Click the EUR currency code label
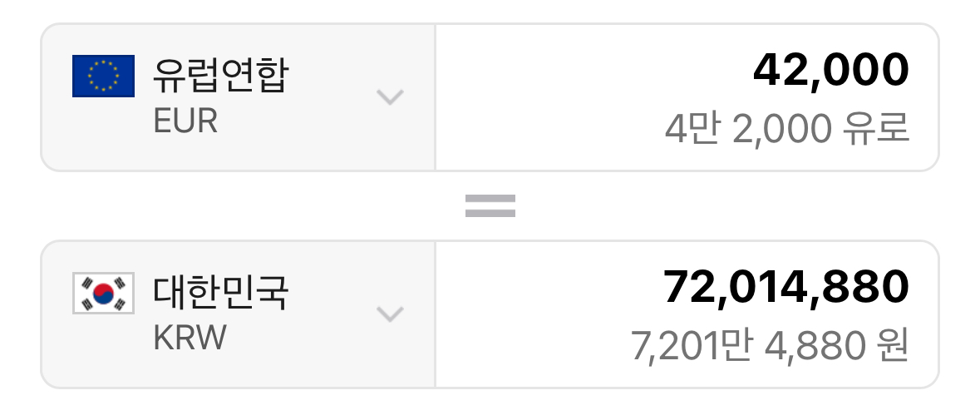The image size is (980, 420). click(185, 121)
